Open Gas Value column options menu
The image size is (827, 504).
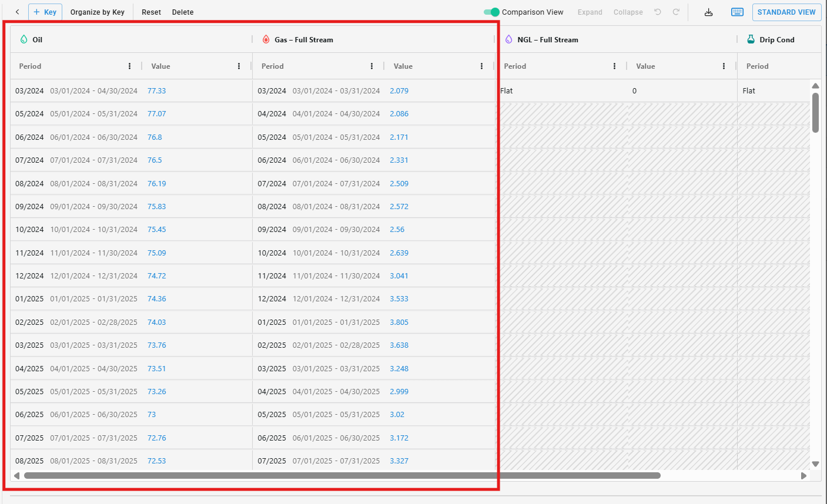481,66
